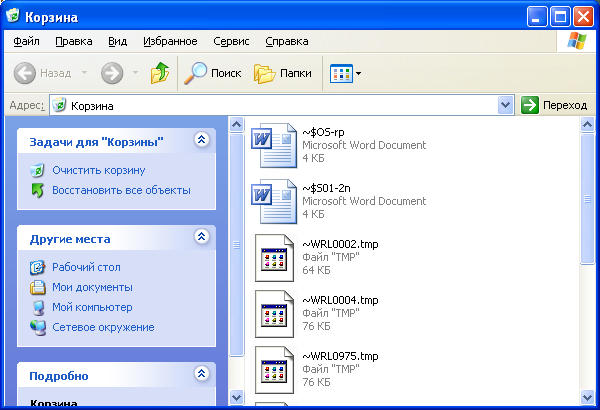Maximize the Корзина window

[x=560, y=17]
